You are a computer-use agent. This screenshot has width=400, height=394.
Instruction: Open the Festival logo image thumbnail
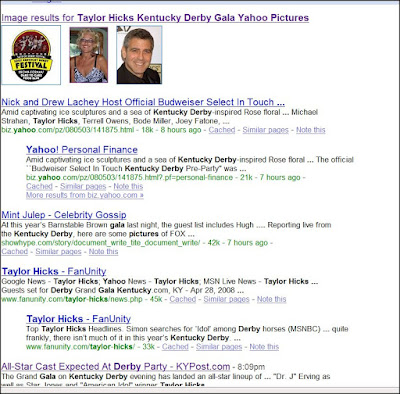[x=31, y=55]
